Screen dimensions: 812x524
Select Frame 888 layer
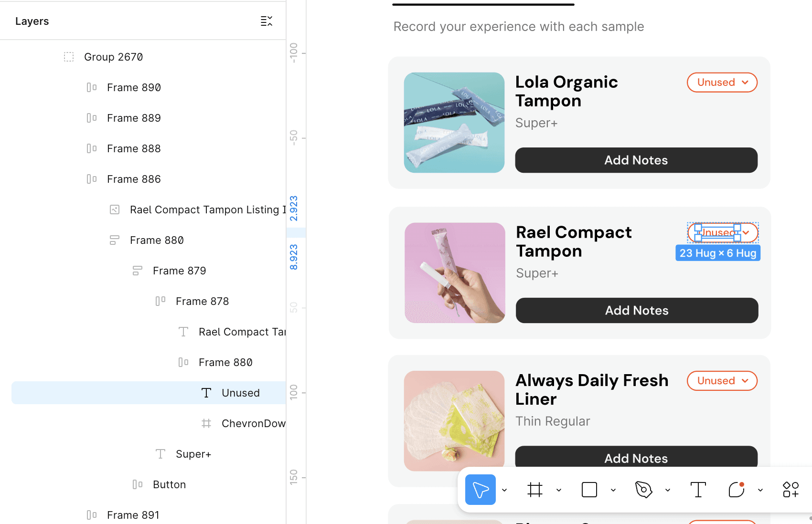click(x=134, y=148)
